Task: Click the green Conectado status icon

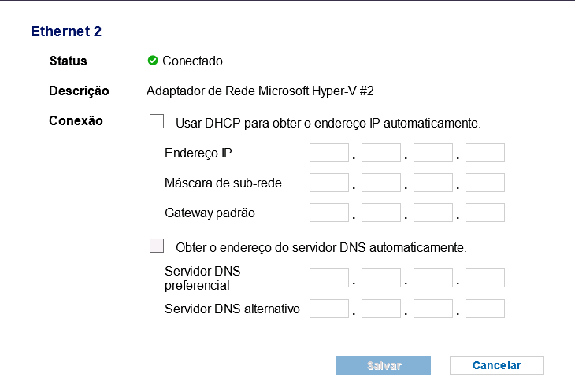Action: click(x=153, y=61)
